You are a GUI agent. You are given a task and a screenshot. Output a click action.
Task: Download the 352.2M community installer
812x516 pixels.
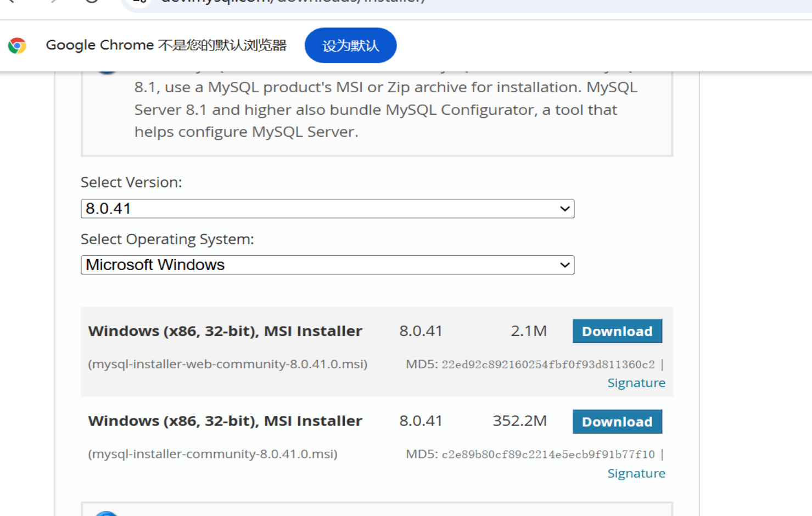(617, 422)
